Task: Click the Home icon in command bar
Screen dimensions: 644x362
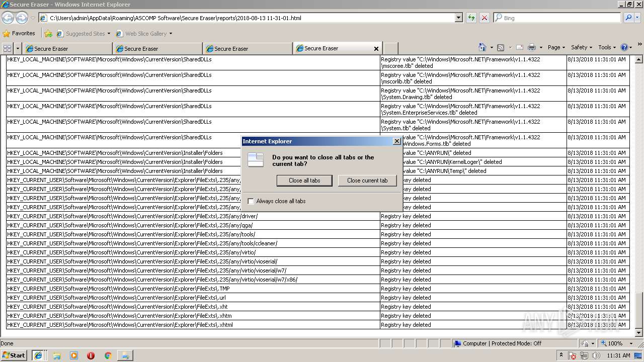Action: [x=482, y=47]
